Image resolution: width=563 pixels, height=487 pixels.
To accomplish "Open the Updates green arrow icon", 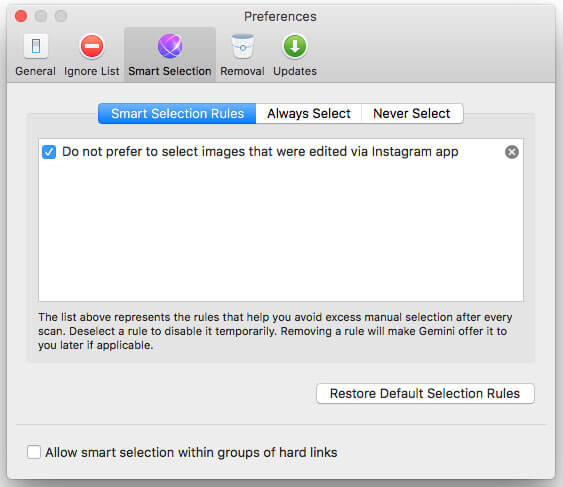I will (x=295, y=46).
